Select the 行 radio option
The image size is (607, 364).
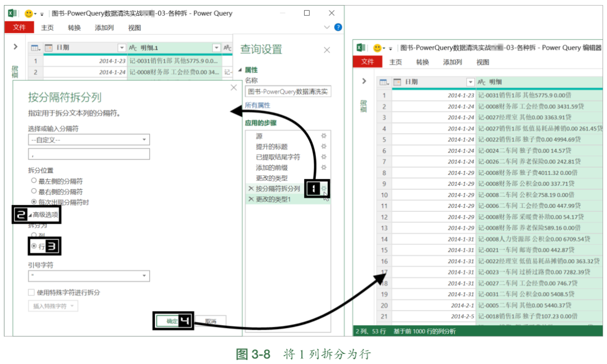34,246
